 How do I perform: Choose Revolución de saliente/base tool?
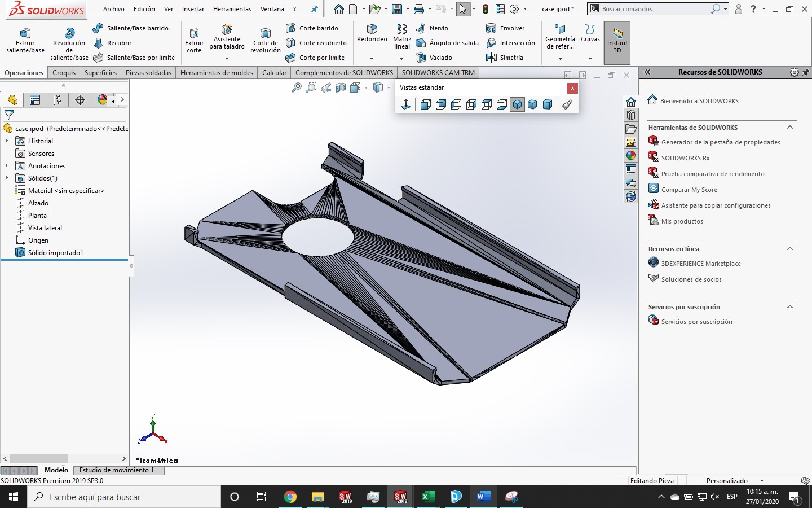[69, 43]
